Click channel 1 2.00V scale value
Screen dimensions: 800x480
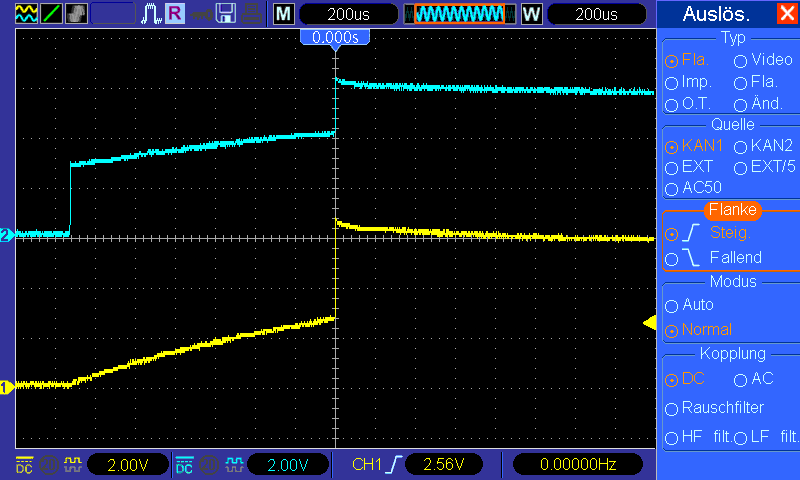coord(128,465)
